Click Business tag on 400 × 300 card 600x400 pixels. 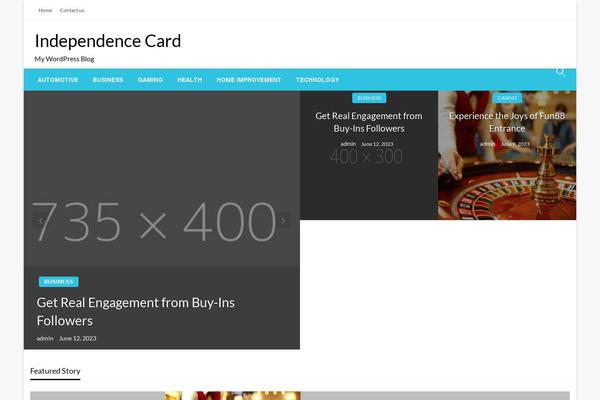coord(369,98)
